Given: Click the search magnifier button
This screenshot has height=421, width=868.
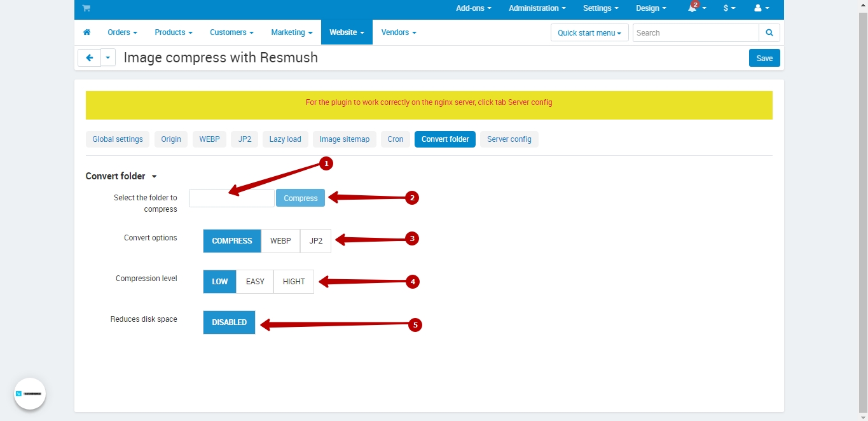Looking at the screenshot, I should point(769,33).
